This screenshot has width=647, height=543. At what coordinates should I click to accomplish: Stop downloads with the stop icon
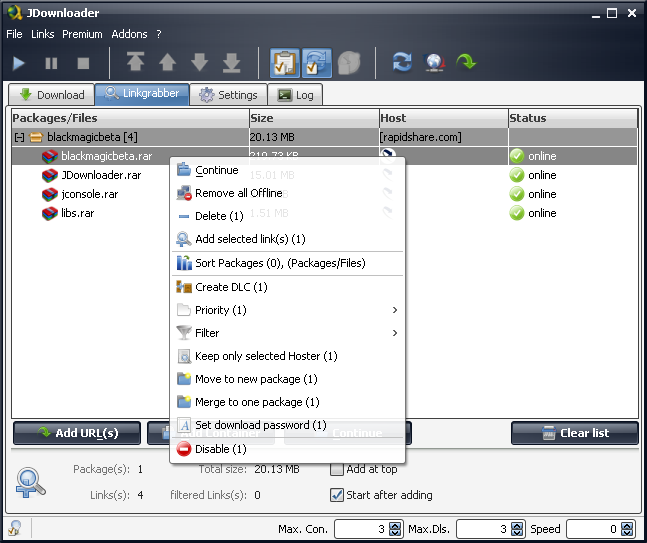[x=83, y=64]
